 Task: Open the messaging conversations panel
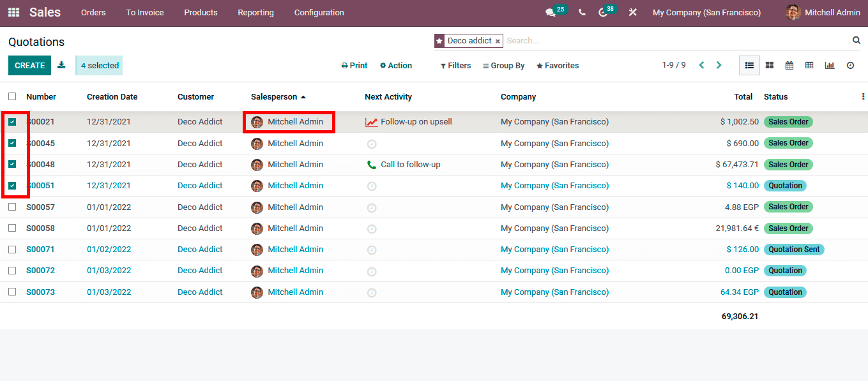(550, 12)
